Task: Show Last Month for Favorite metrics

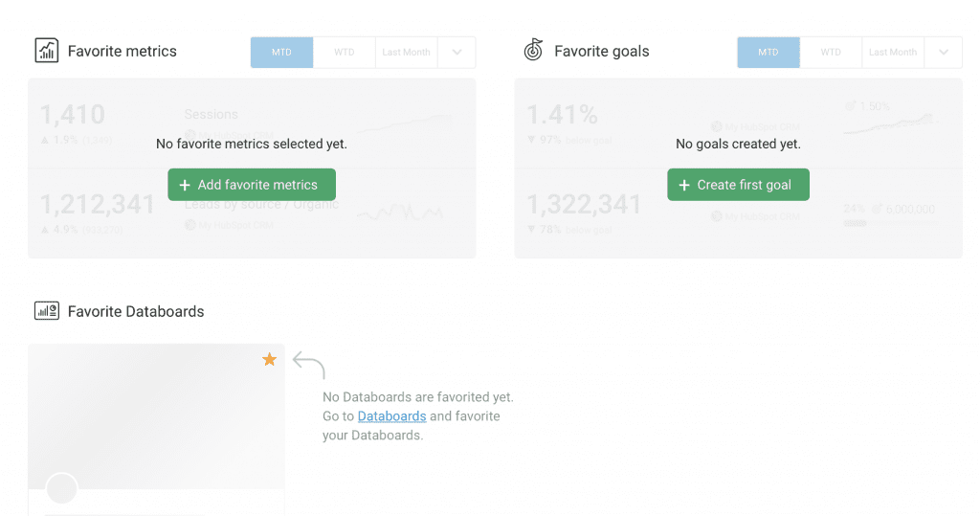Action: 406,53
